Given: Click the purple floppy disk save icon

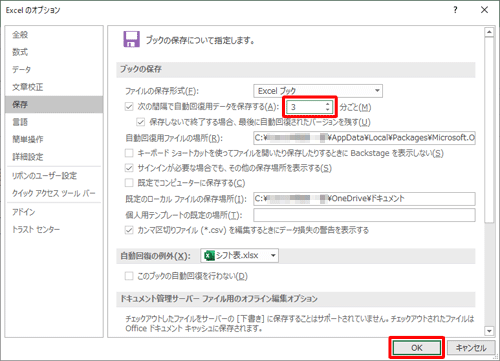Looking at the screenshot, I should [x=131, y=39].
